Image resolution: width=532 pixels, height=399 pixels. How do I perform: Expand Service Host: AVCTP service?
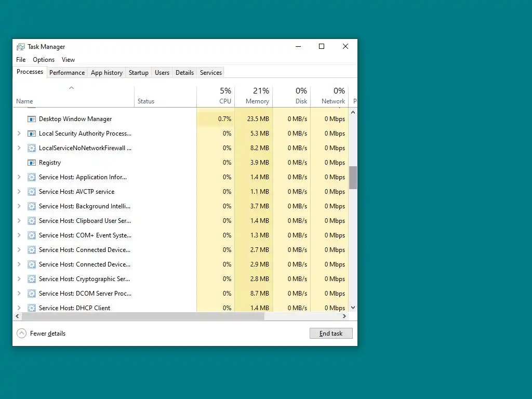(x=19, y=192)
